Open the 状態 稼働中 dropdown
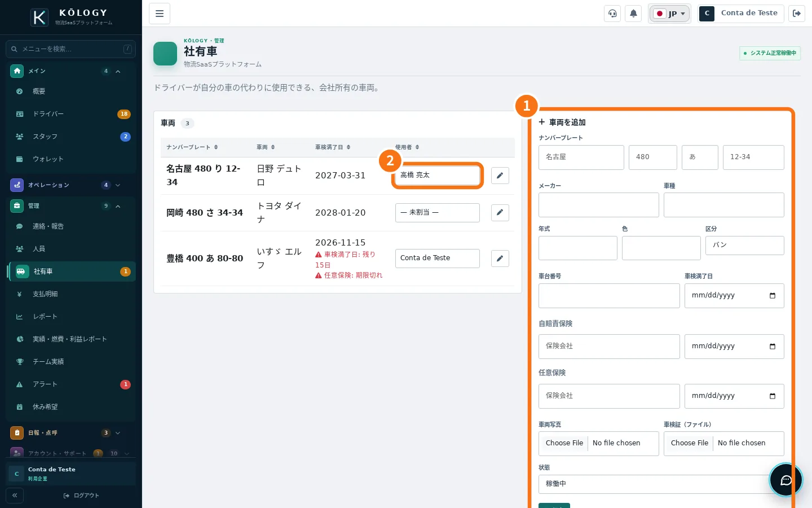The image size is (812, 508). tap(661, 484)
